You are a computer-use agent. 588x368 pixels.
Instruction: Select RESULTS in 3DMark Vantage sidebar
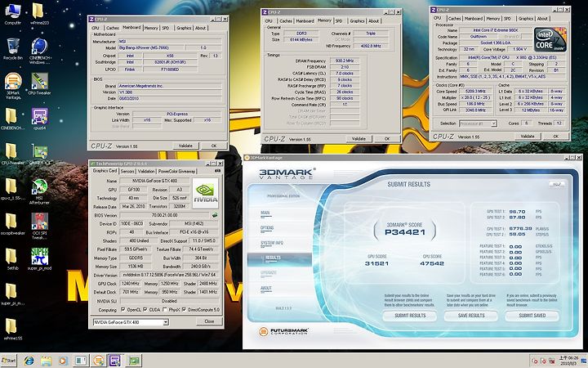click(x=279, y=258)
